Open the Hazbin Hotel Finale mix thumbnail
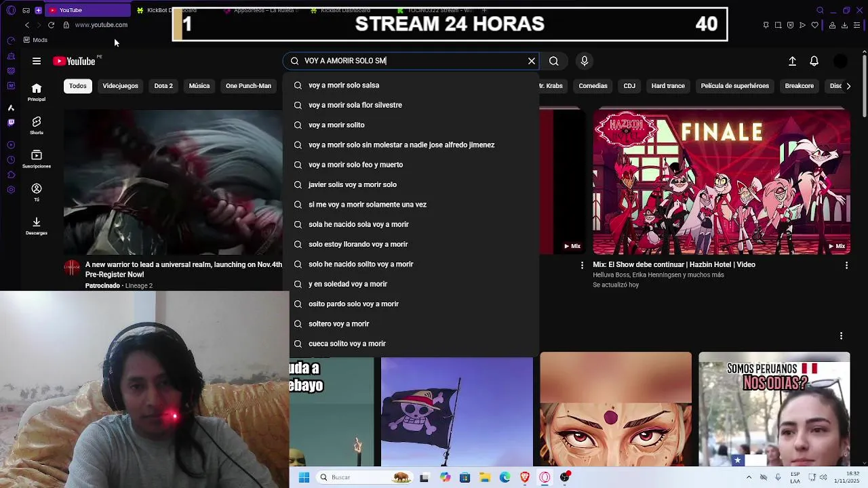 click(722, 182)
